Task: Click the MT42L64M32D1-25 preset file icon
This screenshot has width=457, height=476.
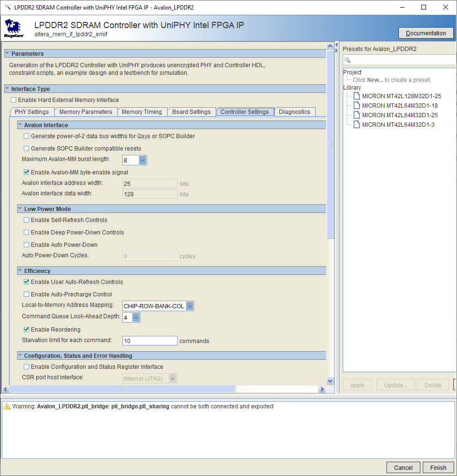Action: (x=357, y=115)
